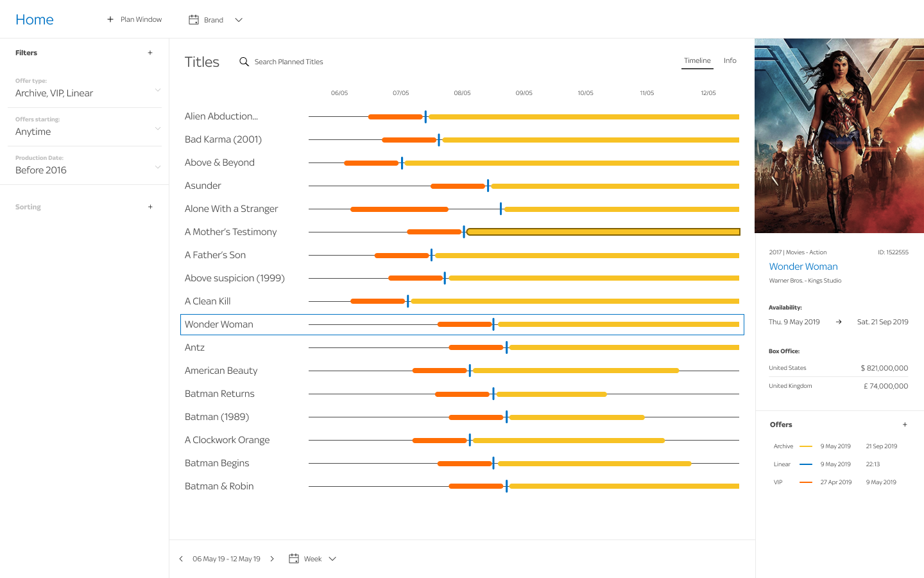Click the yellow Archive legend swatch
The height and width of the screenshot is (578, 924).
806,446
